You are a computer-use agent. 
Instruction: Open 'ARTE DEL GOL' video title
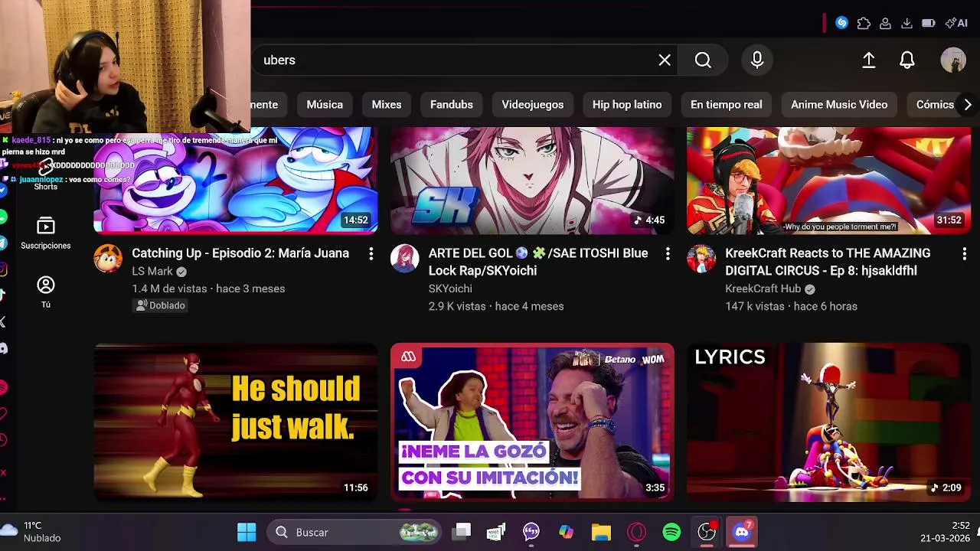(x=538, y=262)
